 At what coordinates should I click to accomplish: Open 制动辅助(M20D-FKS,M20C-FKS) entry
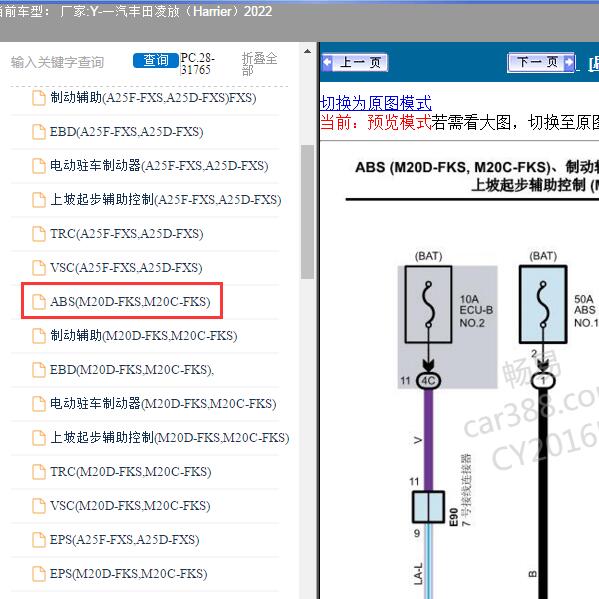[144, 335]
